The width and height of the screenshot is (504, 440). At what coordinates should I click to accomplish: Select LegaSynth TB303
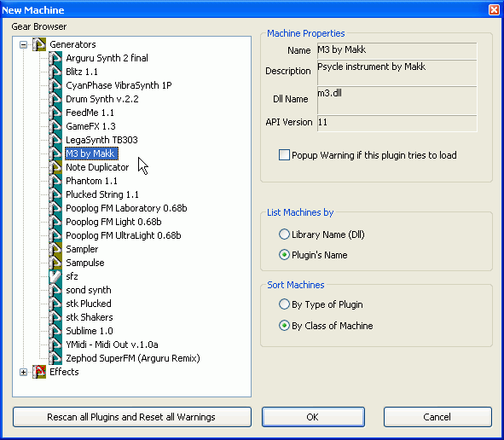pyautogui.click(x=101, y=140)
